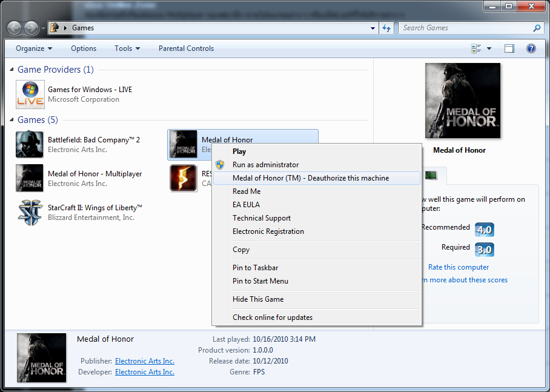This screenshot has width=550, height=392.
Task: Expand the change view options arrow
Action: click(x=489, y=48)
